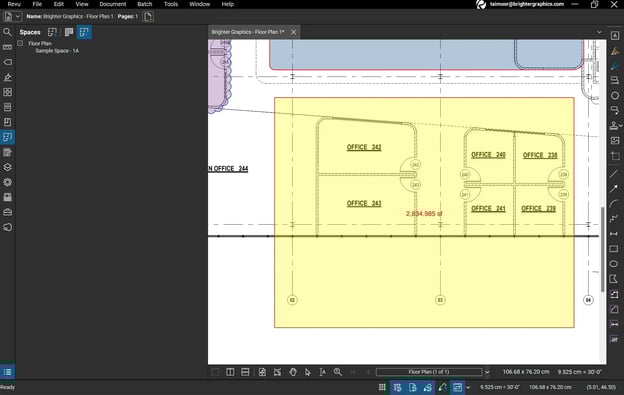
Task: Select the Ellipse tool in right toolbar
Action: [614, 264]
